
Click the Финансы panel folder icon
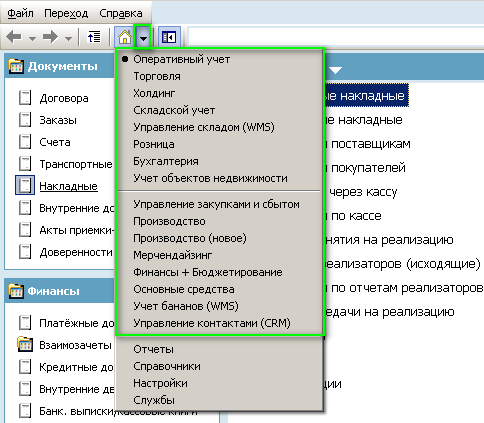tap(16, 291)
